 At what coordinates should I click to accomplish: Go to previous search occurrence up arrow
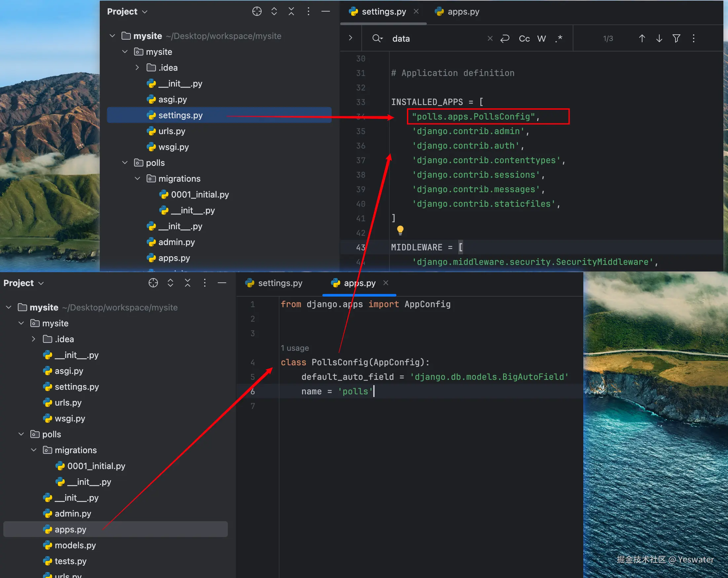[x=641, y=39]
